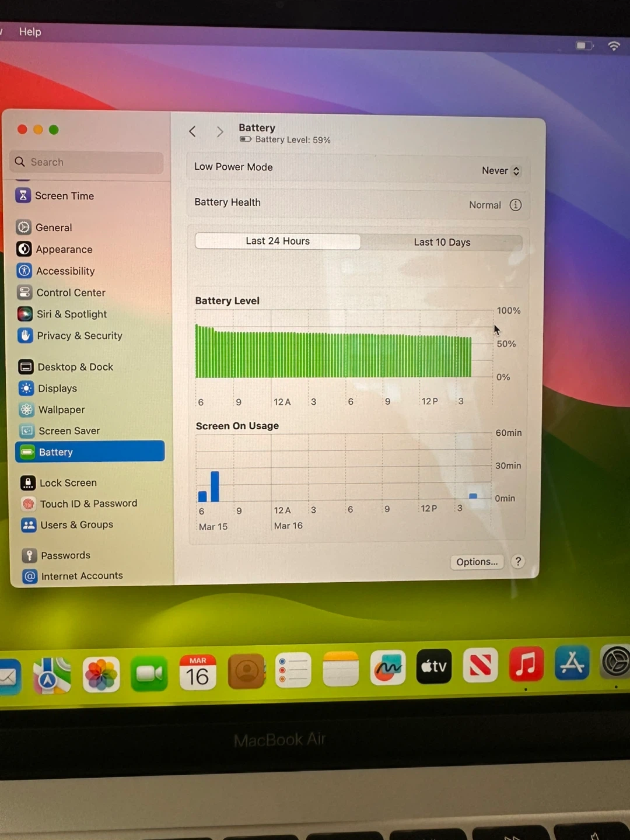630x840 pixels.
Task: Go back with the left chevron
Action: pyautogui.click(x=192, y=132)
